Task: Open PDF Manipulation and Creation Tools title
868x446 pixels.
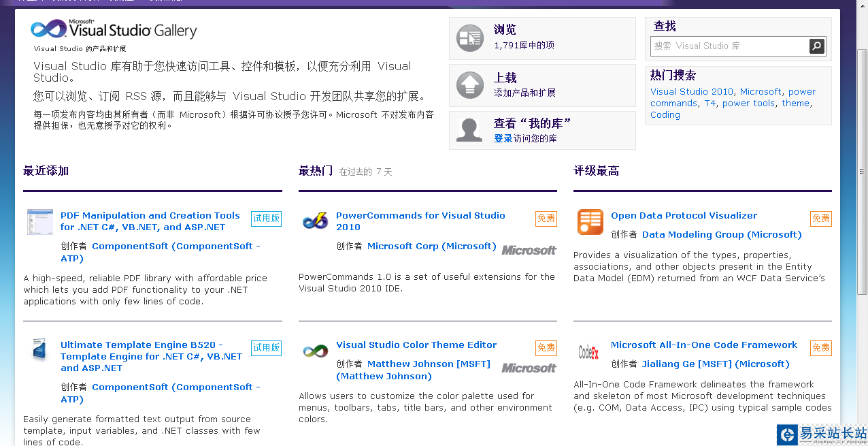Action: pos(150,221)
